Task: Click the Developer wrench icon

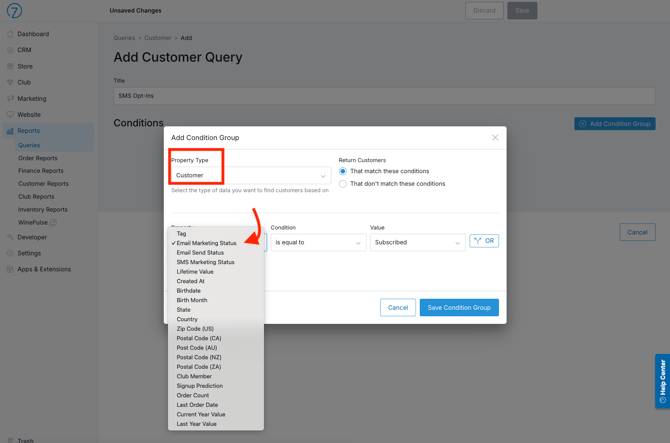Action: pyautogui.click(x=10, y=237)
